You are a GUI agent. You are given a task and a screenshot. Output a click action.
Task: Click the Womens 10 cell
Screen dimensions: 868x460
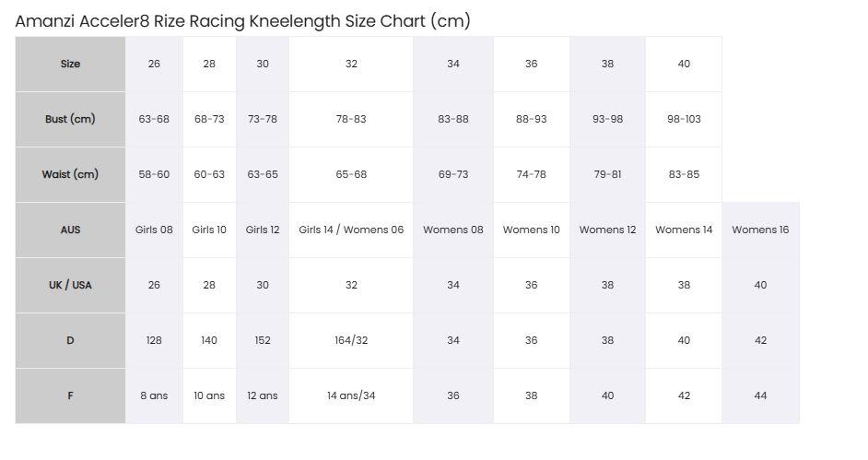tap(532, 230)
